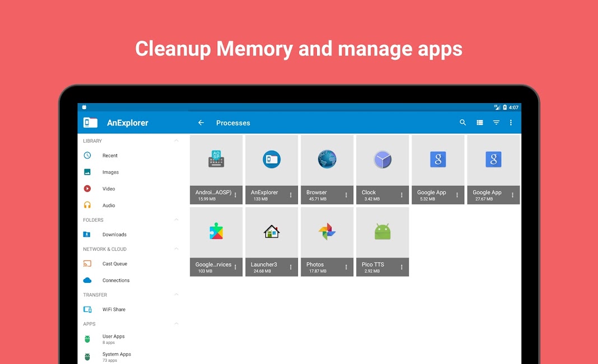This screenshot has width=598, height=364.
Task: Select the Google App 5.32 MB icon
Action: 438,160
